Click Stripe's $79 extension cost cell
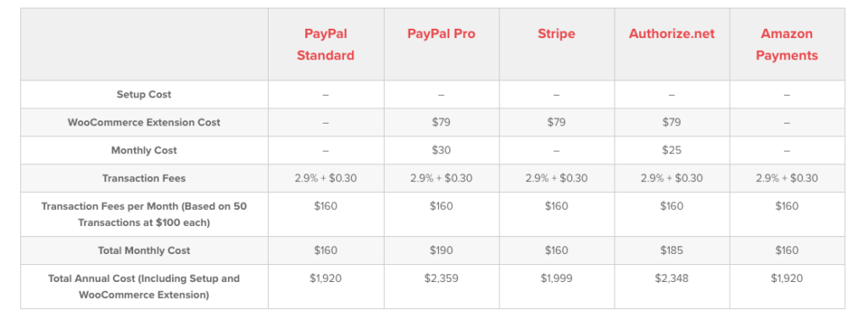This screenshot has height=320, width=868. (556, 123)
